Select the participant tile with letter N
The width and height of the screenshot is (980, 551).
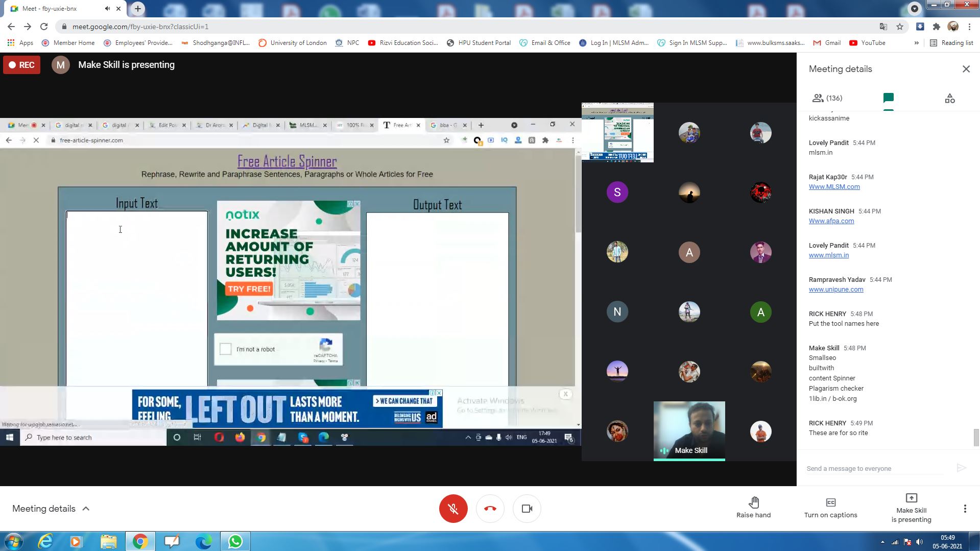tap(617, 312)
